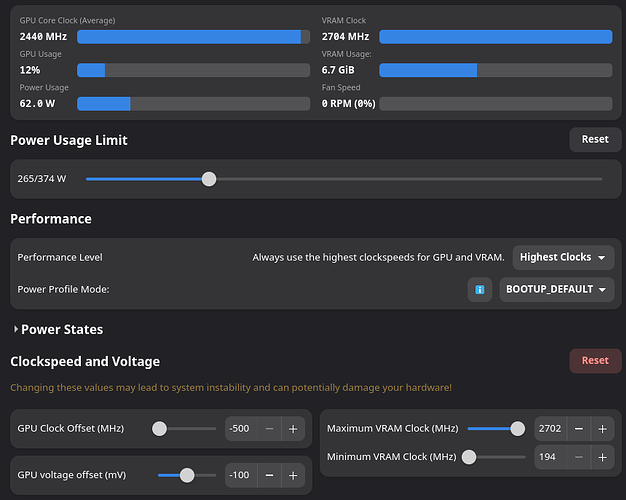This screenshot has width=626, height=500.
Task: Increase GPU voltage offset with plus button
Action: pos(293,475)
